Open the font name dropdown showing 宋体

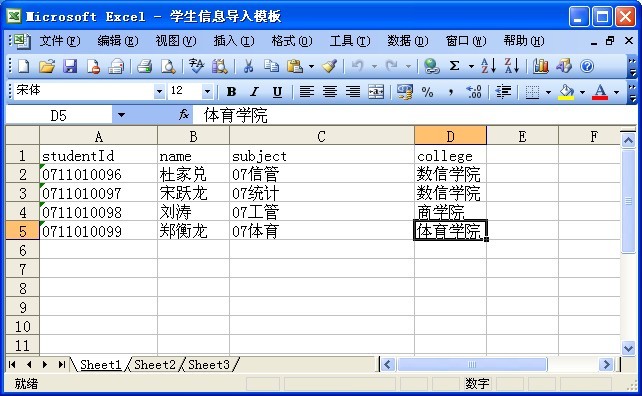tap(159, 92)
